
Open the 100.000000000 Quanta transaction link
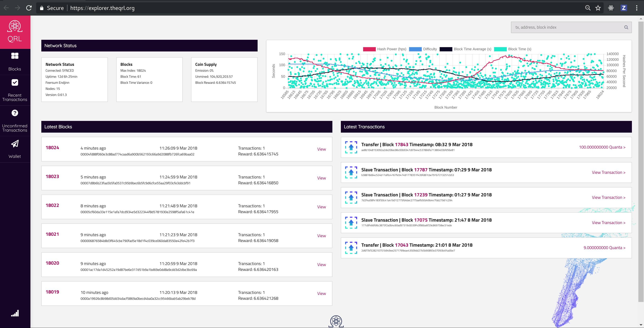pos(602,147)
